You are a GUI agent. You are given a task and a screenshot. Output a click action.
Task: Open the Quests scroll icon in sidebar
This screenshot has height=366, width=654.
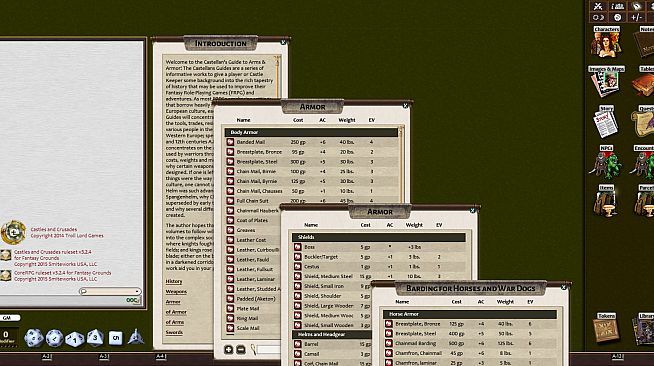pos(644,121)
